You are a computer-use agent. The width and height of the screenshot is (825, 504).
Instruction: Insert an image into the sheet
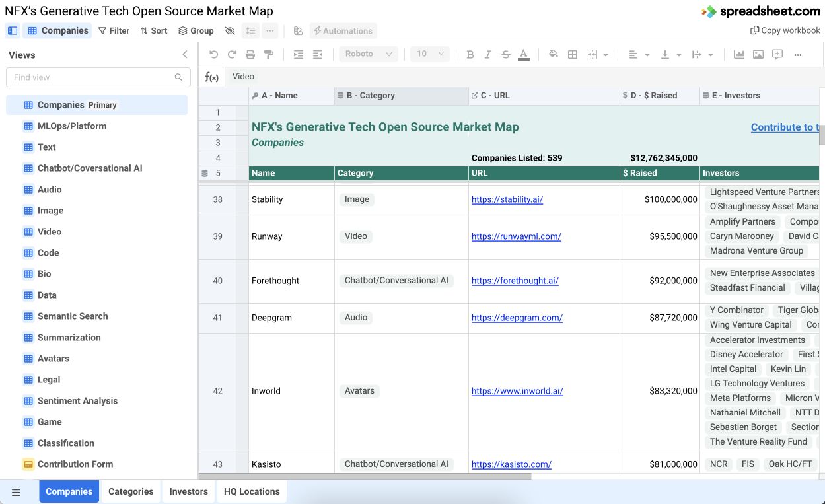758,54
